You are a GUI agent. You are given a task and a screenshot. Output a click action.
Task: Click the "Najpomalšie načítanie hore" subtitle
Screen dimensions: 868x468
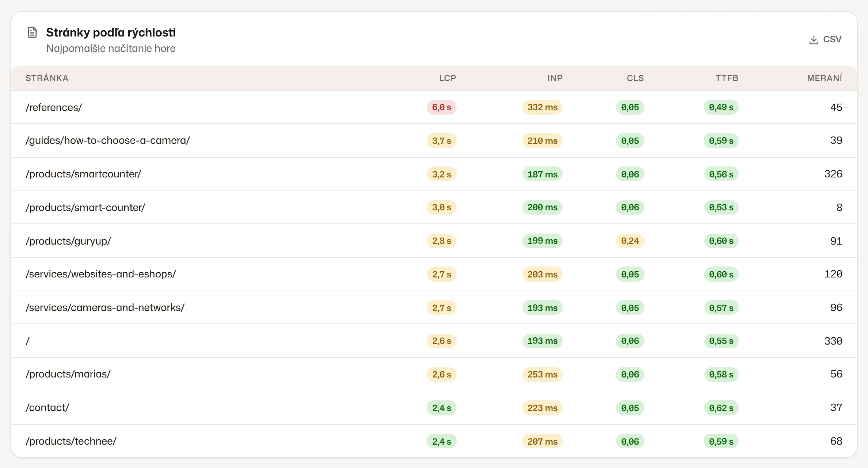pyautogui.click(x=111, y=49)
